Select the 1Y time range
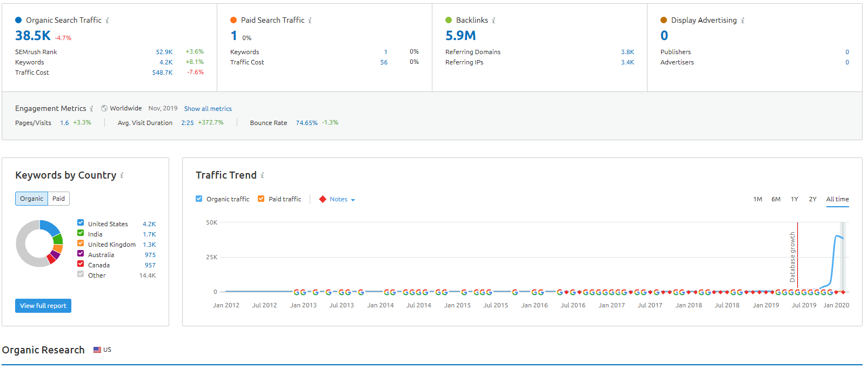 pyautogui.click(x=794, y=200)
